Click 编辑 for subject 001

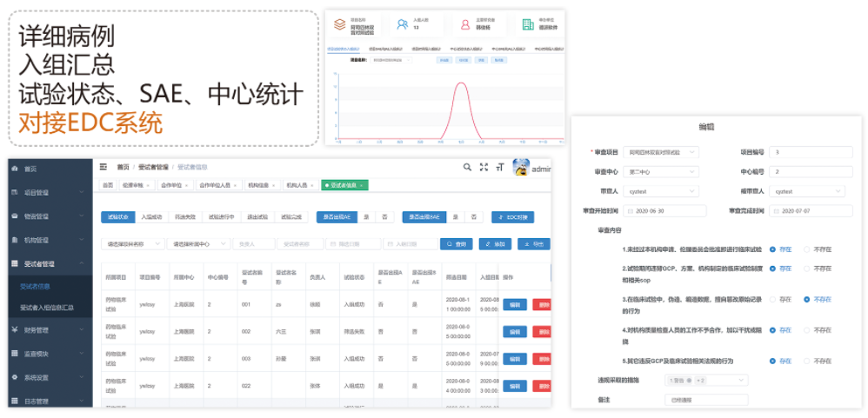click(x=515, y=304)
